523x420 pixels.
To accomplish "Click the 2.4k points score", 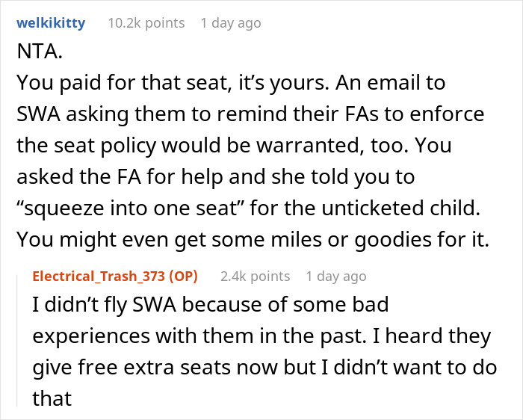I will 255,277.
